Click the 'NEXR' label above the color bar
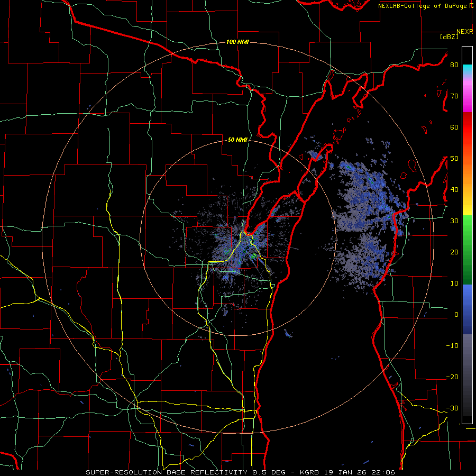476x476 pixels. (465, 32)
